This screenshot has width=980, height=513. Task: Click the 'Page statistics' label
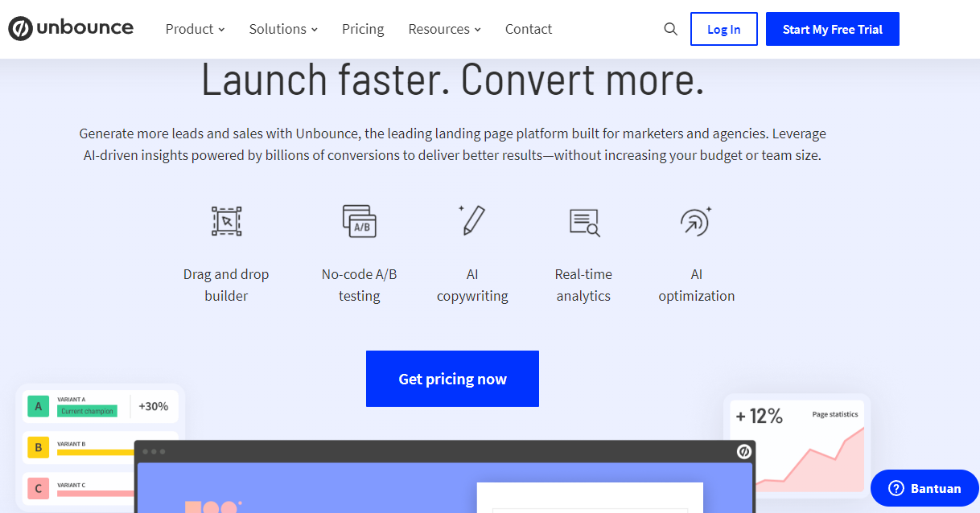click(835, 414)
